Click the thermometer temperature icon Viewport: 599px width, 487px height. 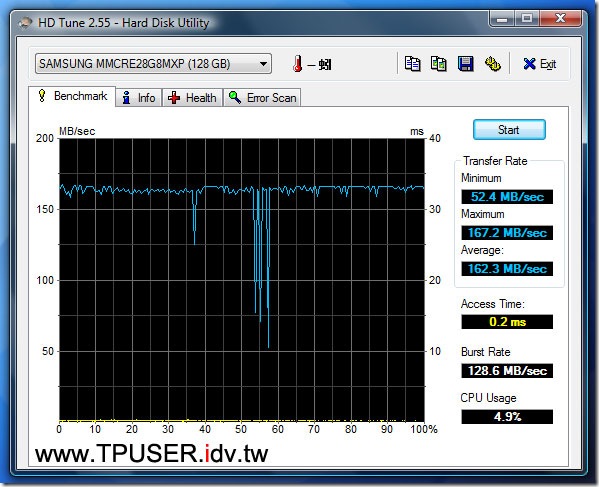pyautogui.click(x=298, y=63)
